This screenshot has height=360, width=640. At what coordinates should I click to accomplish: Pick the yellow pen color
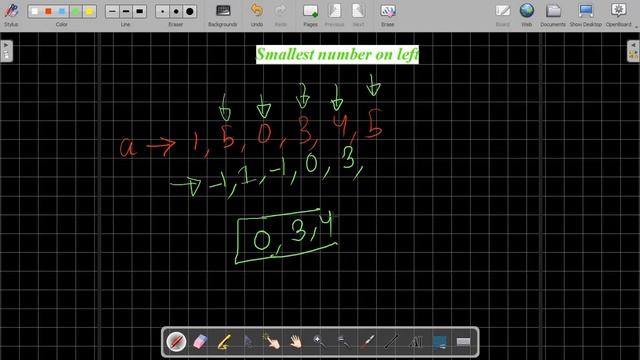coord(89,11)
